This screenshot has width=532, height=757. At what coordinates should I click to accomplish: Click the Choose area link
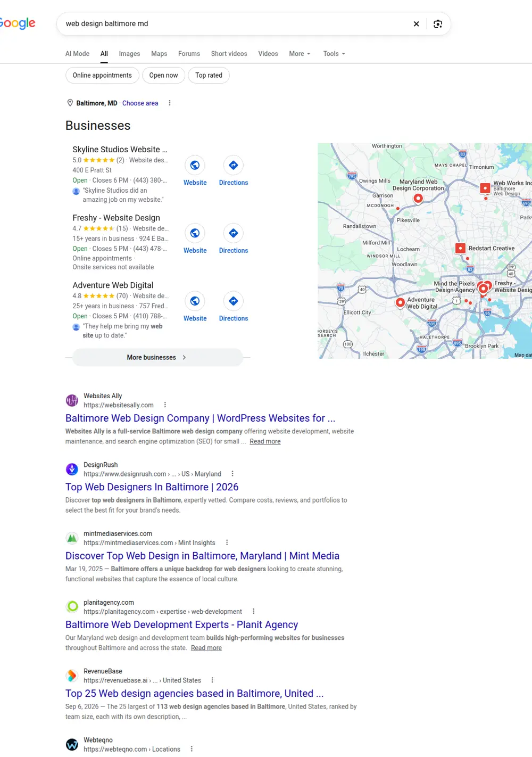pyautogui.click(x=140, y=103)
